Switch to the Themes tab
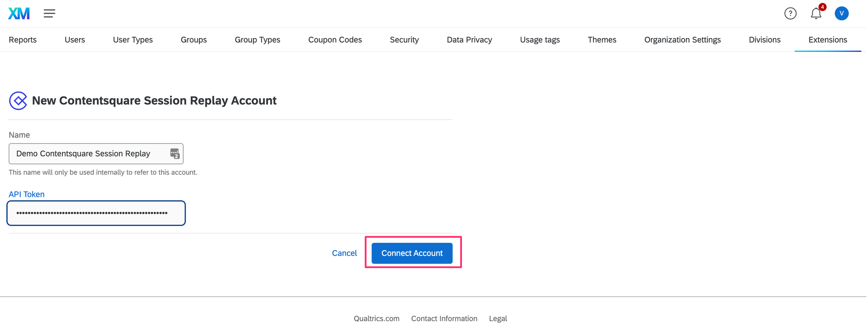The width and height of the screenshot is (868, 329). [602, 40]
